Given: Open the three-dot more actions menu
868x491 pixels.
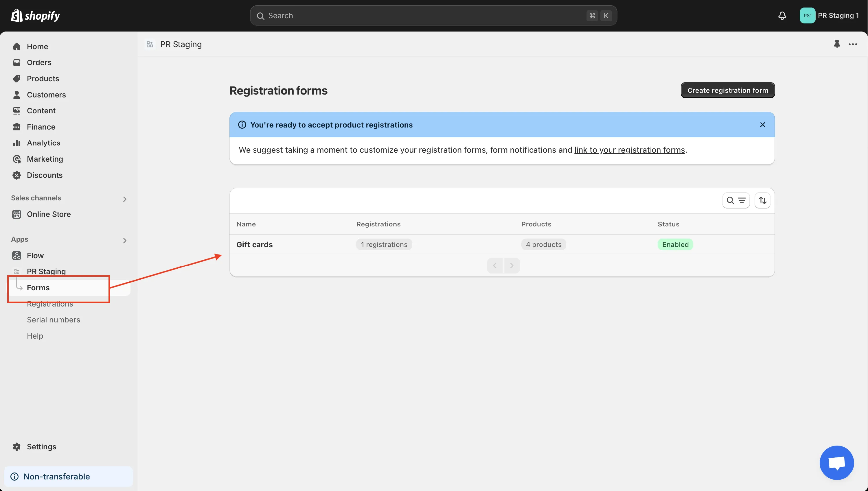Looking at the screenshot, I should [x=853, y=44].
